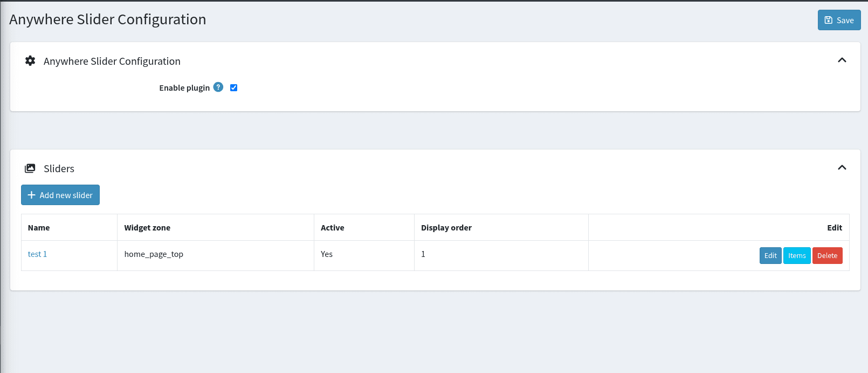
Task: Click the display order value 1
Action: click(423, 254)
